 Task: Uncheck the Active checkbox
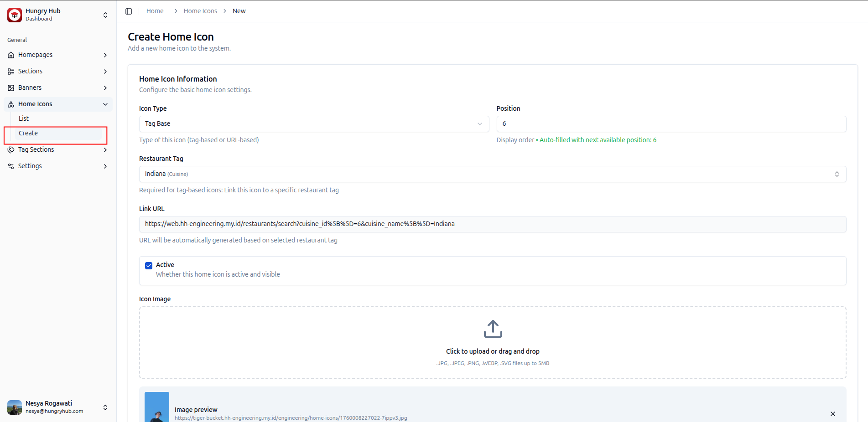[x=149, y=266]
